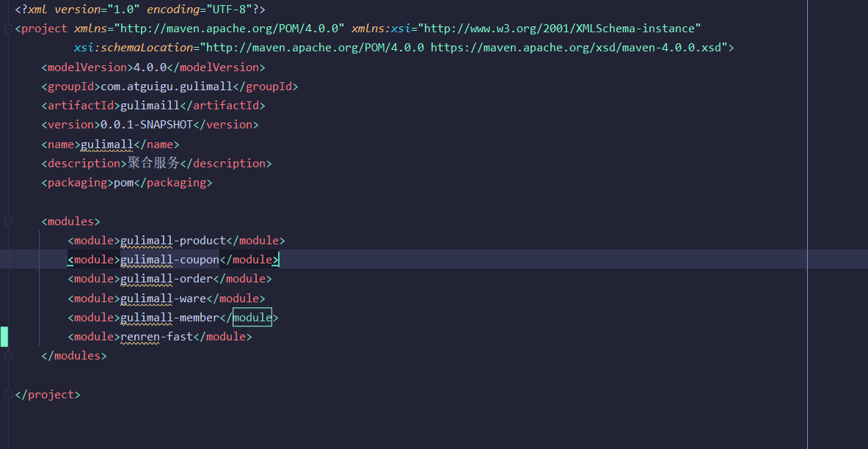Screen dimensions: 868x449
Task: Collapse the modules block fold marker
Action: click(x=8, y=222)
